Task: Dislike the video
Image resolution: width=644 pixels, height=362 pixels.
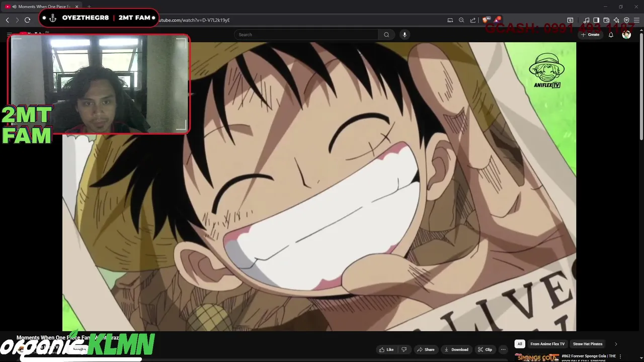Action: coord(404,349)
